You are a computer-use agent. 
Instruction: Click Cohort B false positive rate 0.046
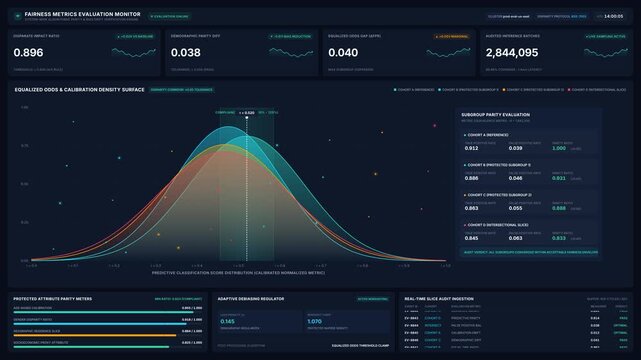click(x=515, y=178)
